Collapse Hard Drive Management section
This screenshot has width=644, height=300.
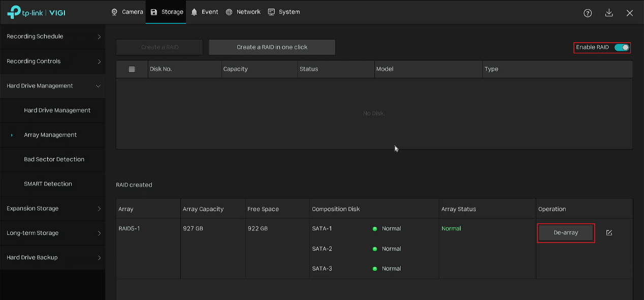pyautogui.click(x=52, y=86)
